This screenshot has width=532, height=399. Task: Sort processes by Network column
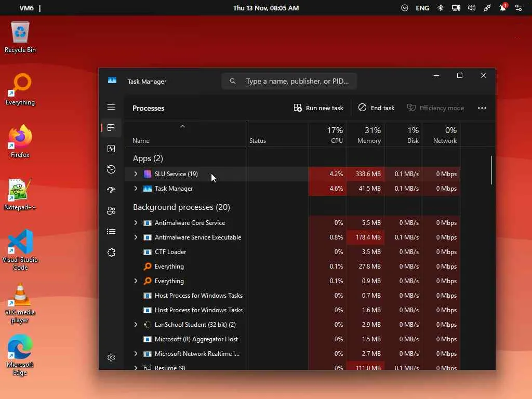(442, 135)
